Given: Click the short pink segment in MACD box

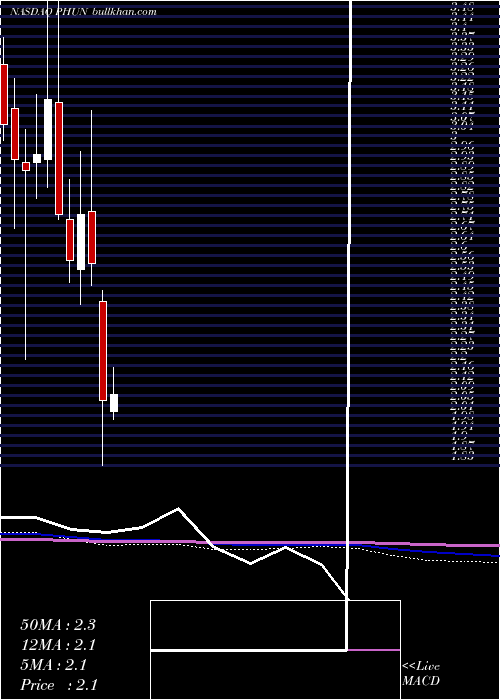Looking at the screenshot, I should [374, 650].
